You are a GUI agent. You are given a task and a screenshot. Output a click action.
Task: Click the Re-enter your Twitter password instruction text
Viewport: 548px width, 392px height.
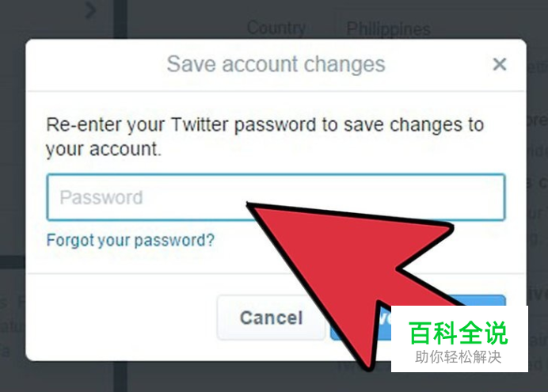tap(265, 136)
